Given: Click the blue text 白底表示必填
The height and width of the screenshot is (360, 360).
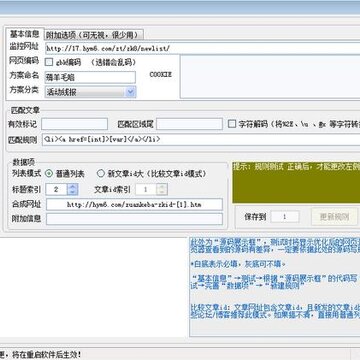Looking at the screenshot, I should click(239, 264).
